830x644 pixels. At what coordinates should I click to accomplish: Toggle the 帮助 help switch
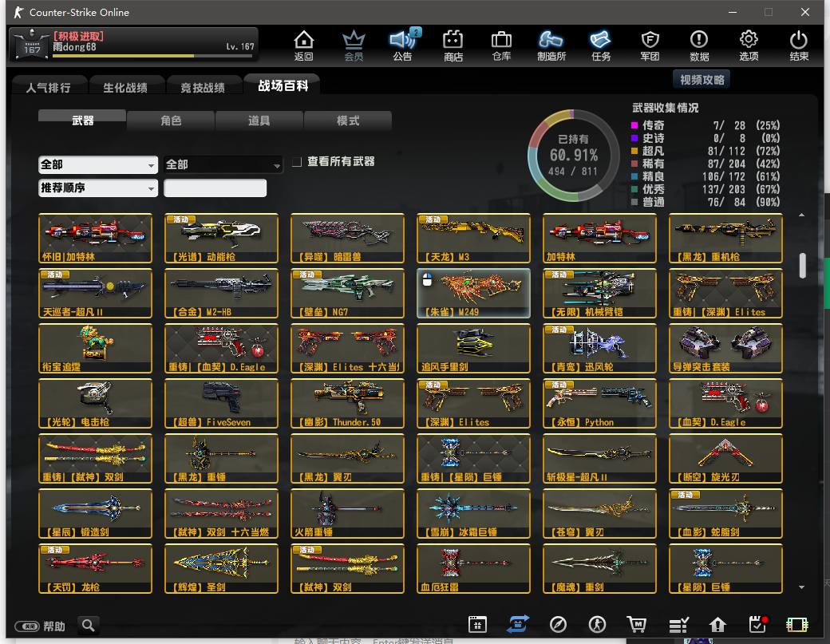click(x=27, y=626)
